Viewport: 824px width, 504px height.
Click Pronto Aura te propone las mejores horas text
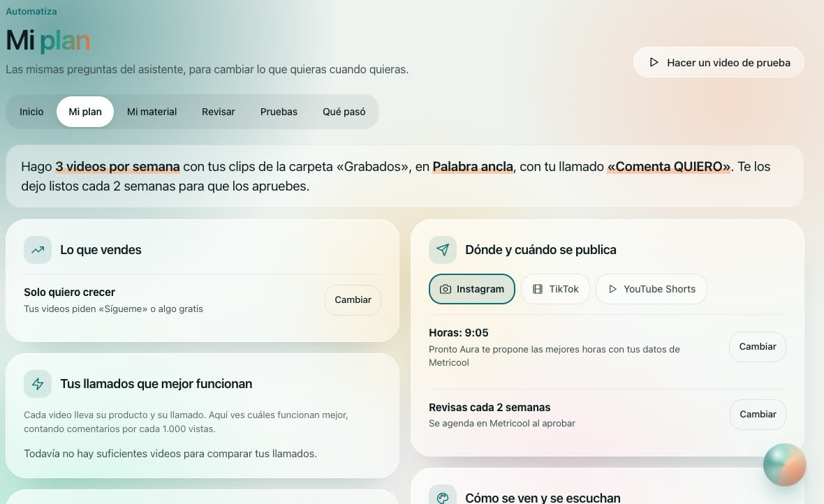coord(554,356)
